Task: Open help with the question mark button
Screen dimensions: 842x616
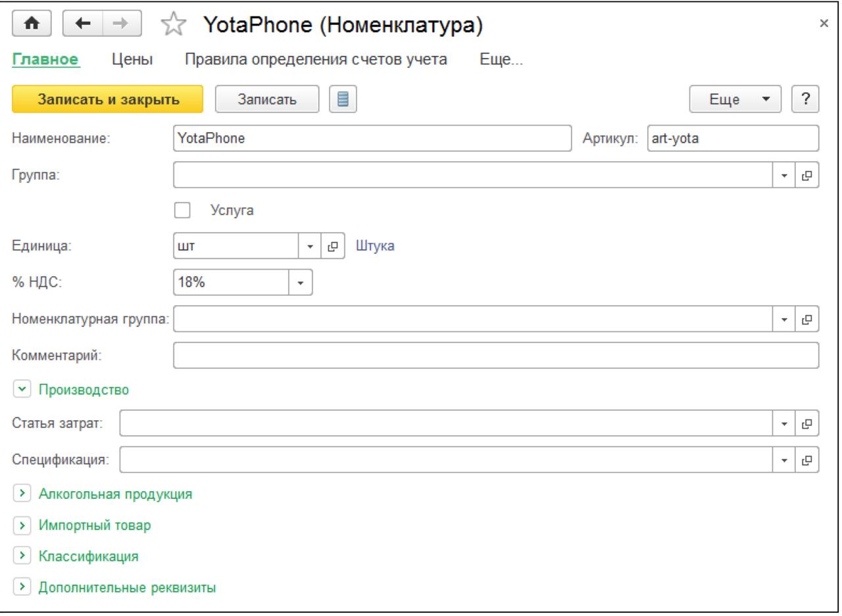Action: pos(805,99)
